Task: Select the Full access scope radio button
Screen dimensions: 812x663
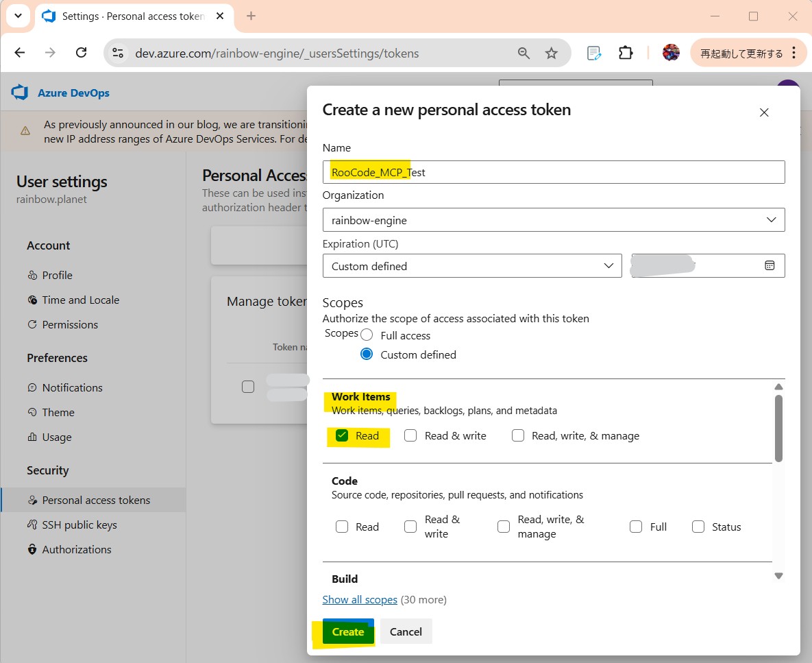Action: click(367, 335)
